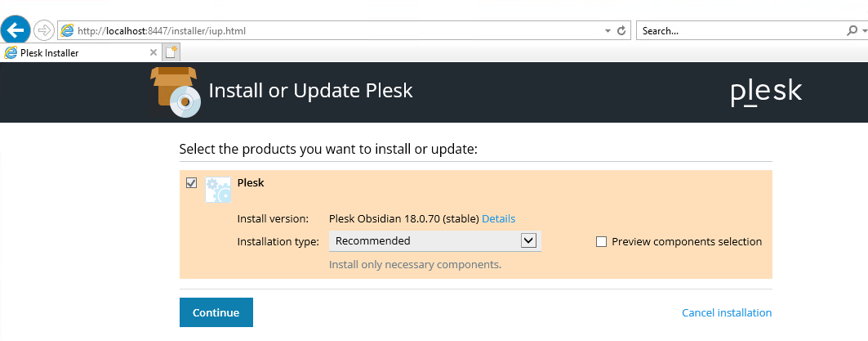Open the version Details link
The width and height of the screenshot is (868, 341).
(x=498, y=218)
